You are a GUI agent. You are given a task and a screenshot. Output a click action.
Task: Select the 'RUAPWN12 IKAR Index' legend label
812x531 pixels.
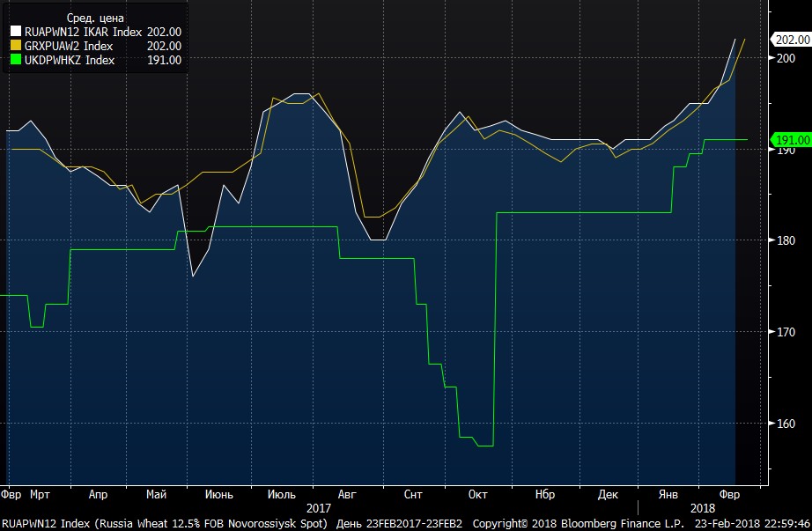[83, 32]
